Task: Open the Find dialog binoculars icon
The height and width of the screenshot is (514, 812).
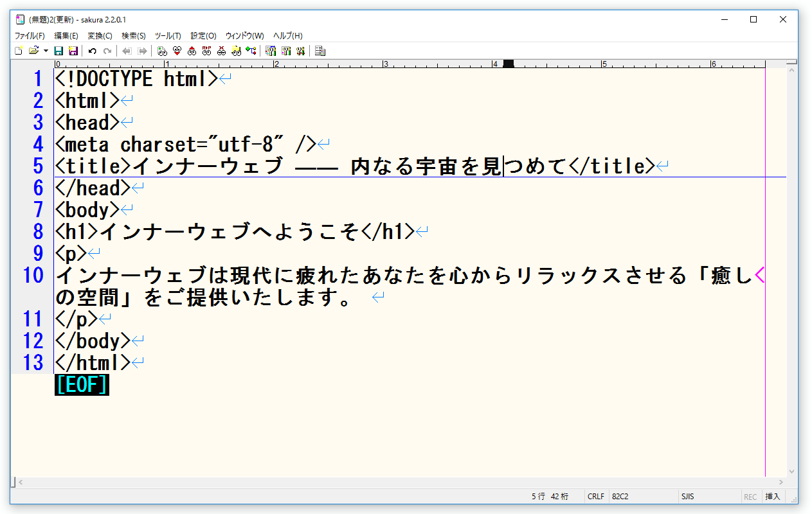Action: [x=162, y=51]
